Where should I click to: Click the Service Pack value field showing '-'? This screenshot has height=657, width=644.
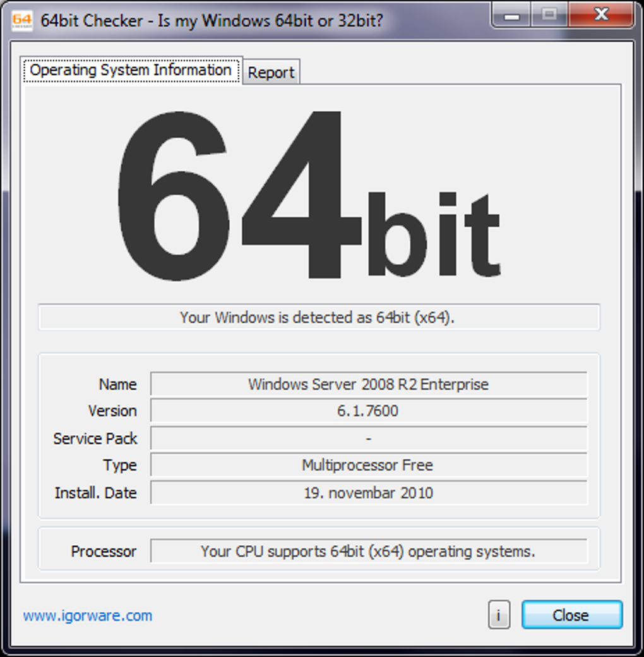click(369, 438)
